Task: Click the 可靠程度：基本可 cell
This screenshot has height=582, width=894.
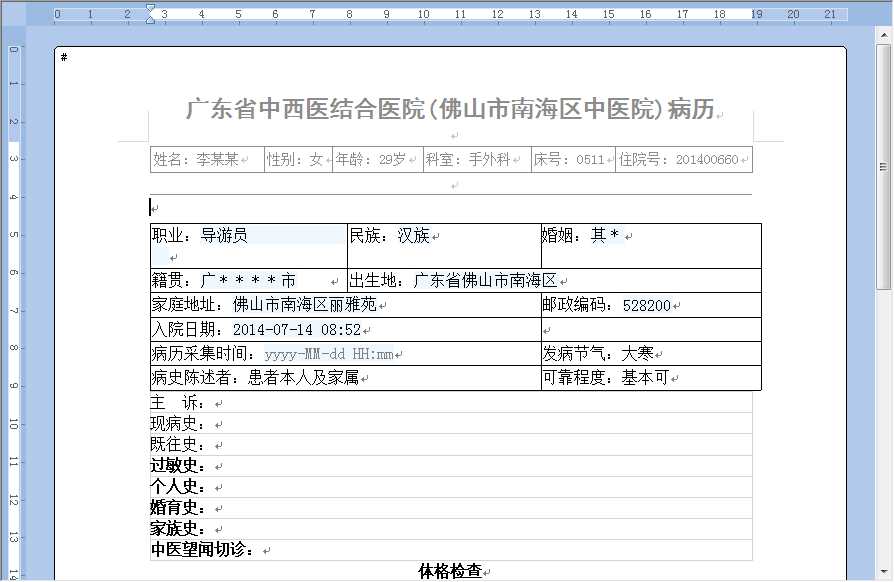Action: pos(651,378)
